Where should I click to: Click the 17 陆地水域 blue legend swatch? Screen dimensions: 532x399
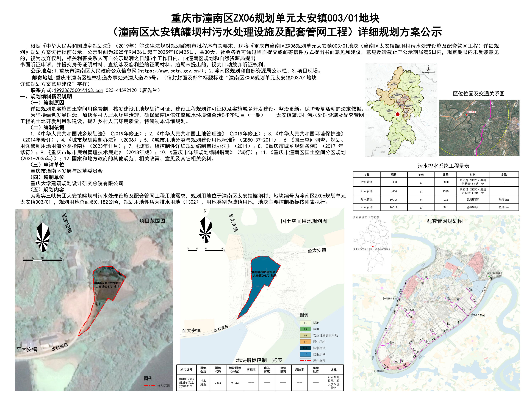pyautogui.click(x=305, y=354)
